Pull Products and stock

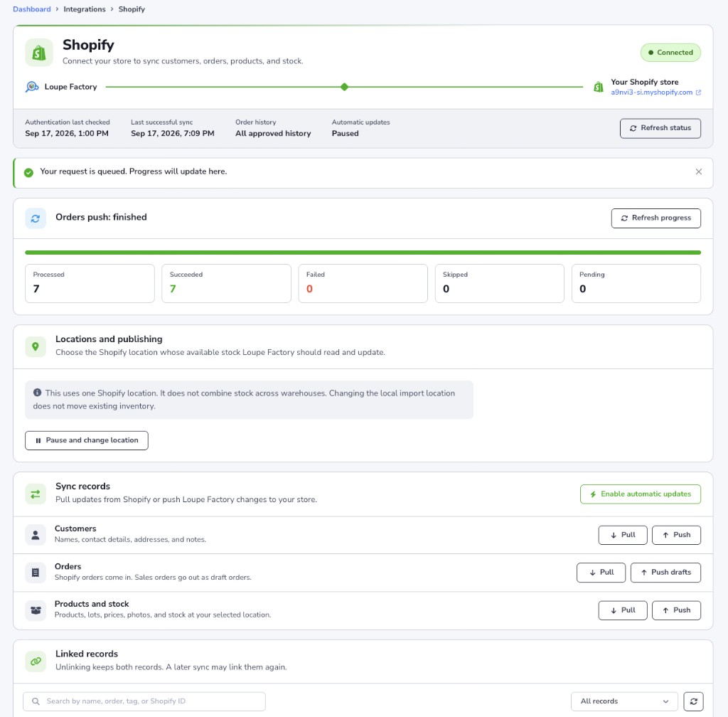tap(623, 610)
